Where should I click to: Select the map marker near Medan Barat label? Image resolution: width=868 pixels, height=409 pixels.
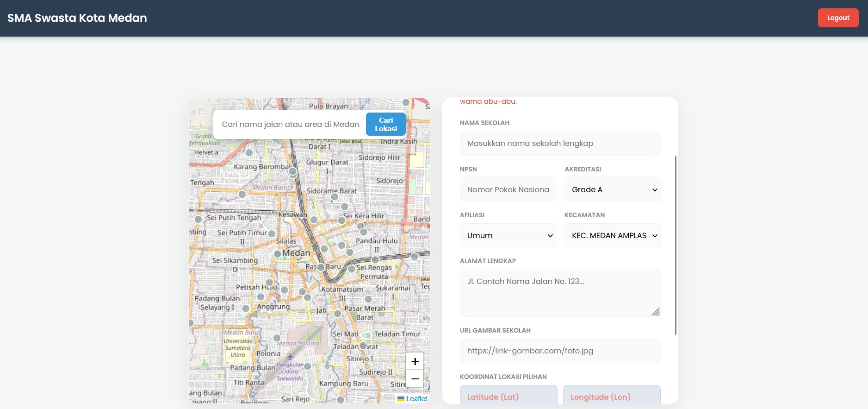tap(242, 194)
